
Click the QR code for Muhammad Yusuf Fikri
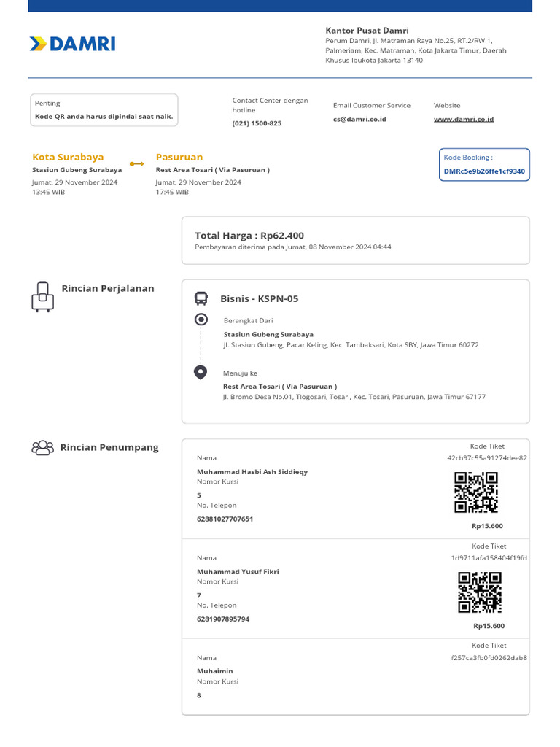coord(479,592)
